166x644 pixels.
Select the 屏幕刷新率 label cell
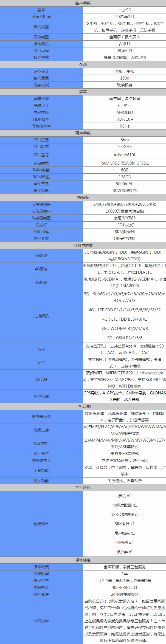tap(41, 126)
